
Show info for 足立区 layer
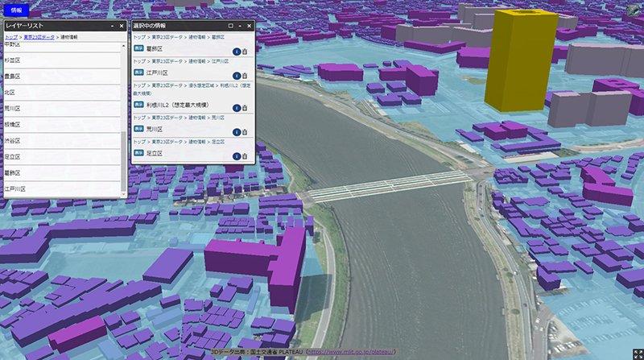point(236,155)
